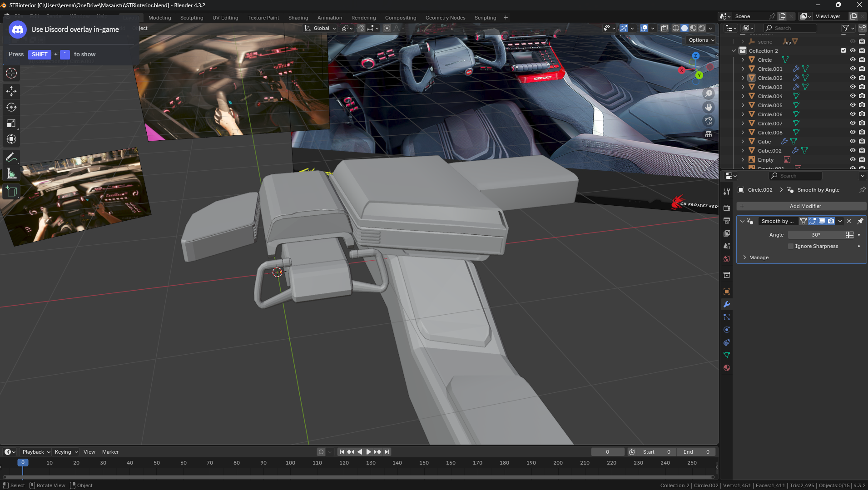
Task: Select the Annotate pencil tool
Action: click(11, 158)
